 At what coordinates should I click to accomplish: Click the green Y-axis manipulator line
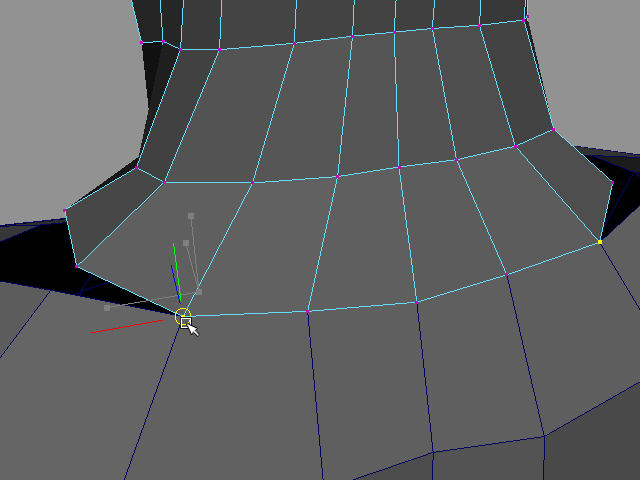176,271
